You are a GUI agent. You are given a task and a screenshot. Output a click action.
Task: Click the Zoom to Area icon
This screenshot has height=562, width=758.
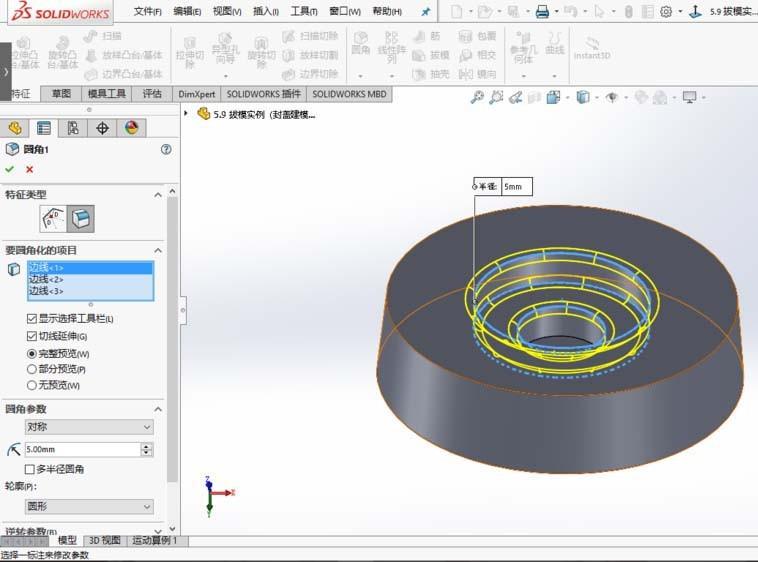coord(496,97)
